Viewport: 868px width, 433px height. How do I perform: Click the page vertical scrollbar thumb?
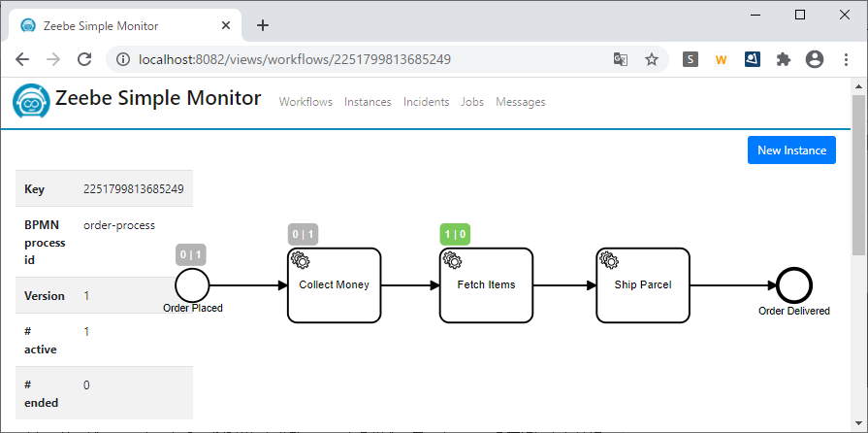(858, 175)
